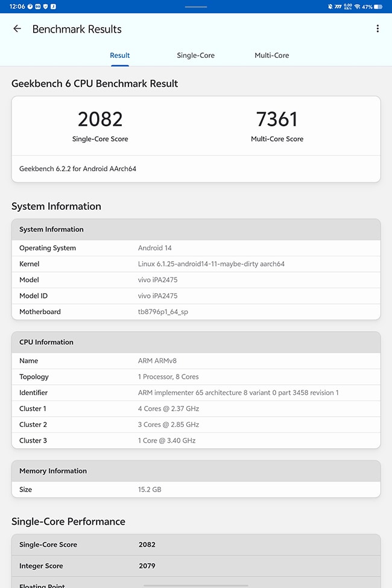Tap the handle bar at screen top

[x=196, y=7]
